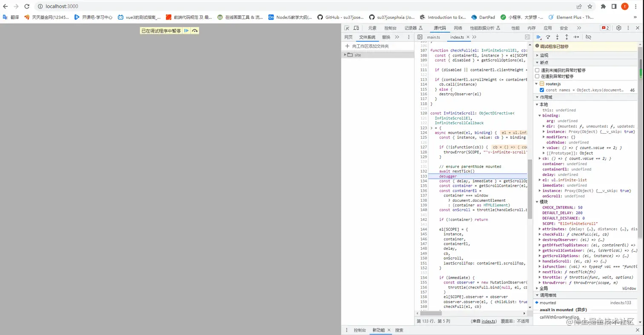This screenshot has width=644, height=335.
Task: Open the 网络 Network panel
Action: [458, 28]
